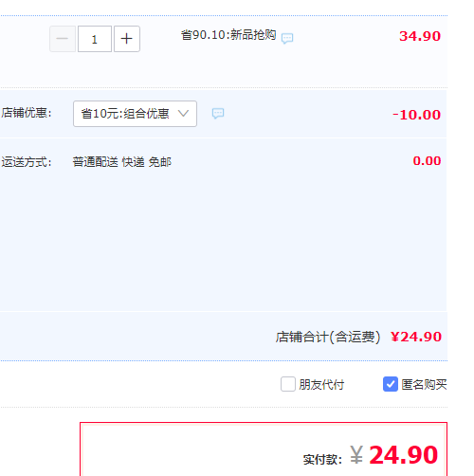The width and height of the screenshot is (474, 476).
Task: Click the 店铺优惠 label
Action: [27, 113]
